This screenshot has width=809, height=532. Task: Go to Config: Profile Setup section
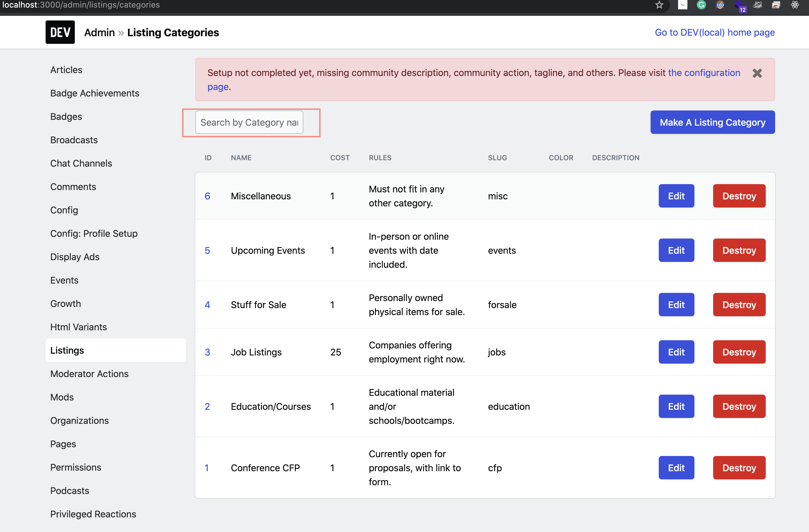[94, 234]
